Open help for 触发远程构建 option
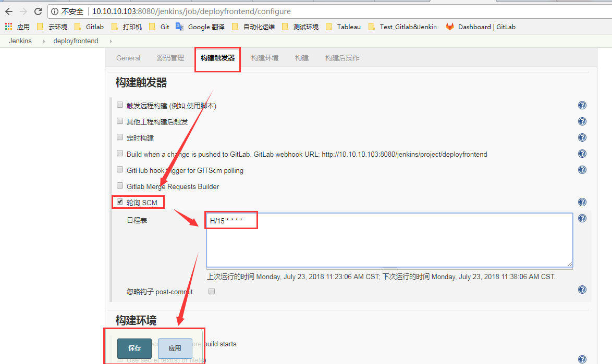This screenshot has width=612, height=364. 582,105
